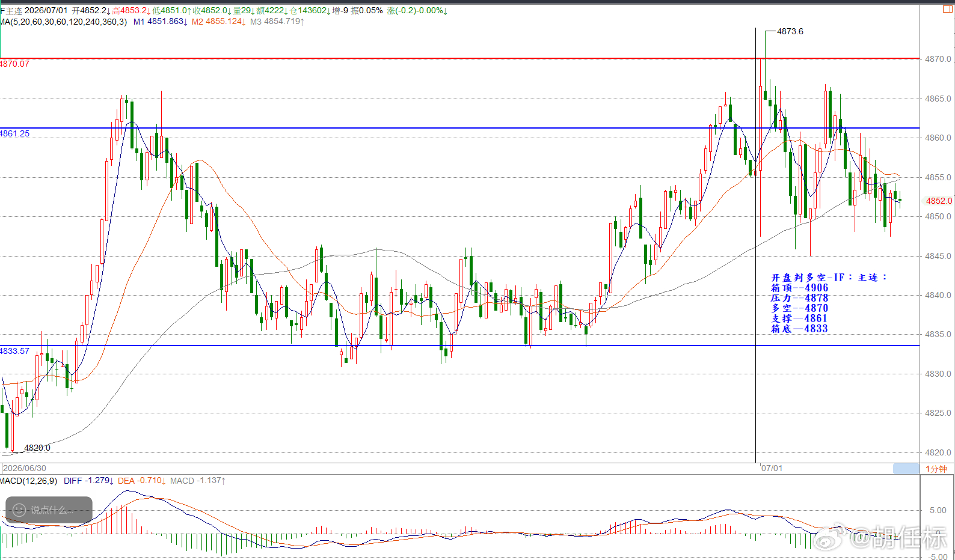The height and width of the screenshot is (560, 955).
Task: Click the smiley emoji icon in comment box
Action: pyautogui.click(x=19, y=510)
